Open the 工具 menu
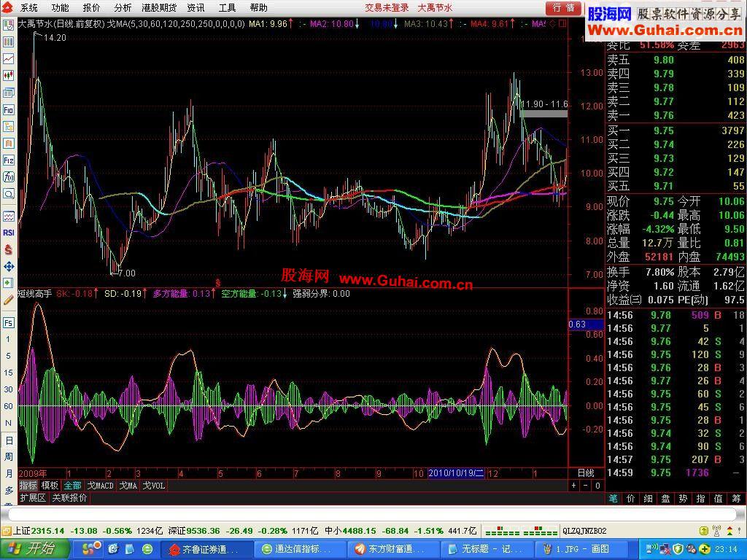This screenshot has width=747, height=560. (x=228, y=7)
